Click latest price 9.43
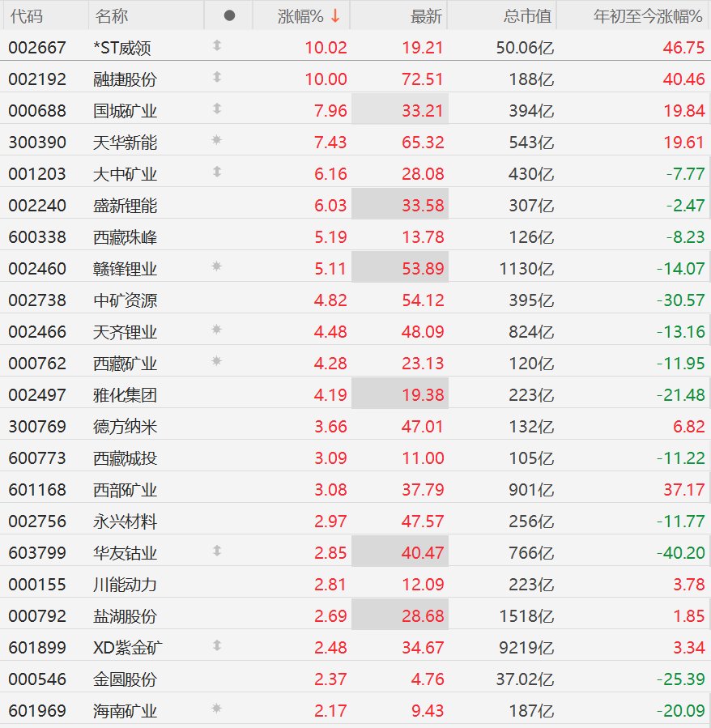 tap(428, 711)
